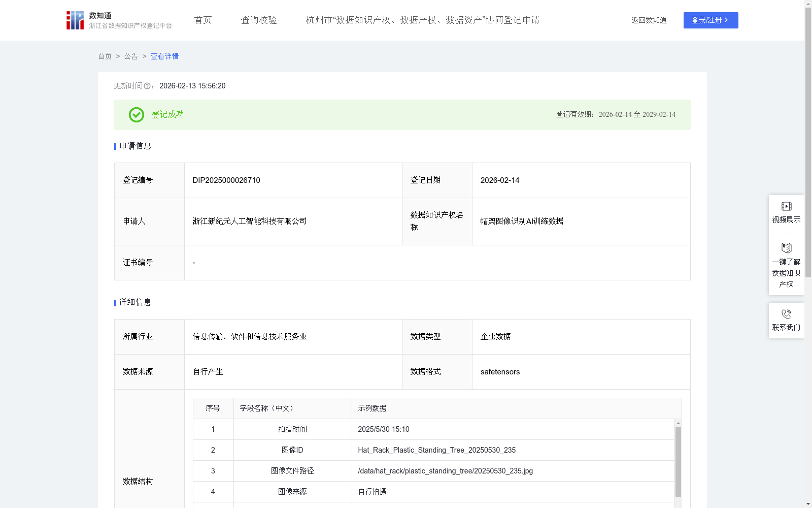Click the 证书编号 label cell

point(149,263)
